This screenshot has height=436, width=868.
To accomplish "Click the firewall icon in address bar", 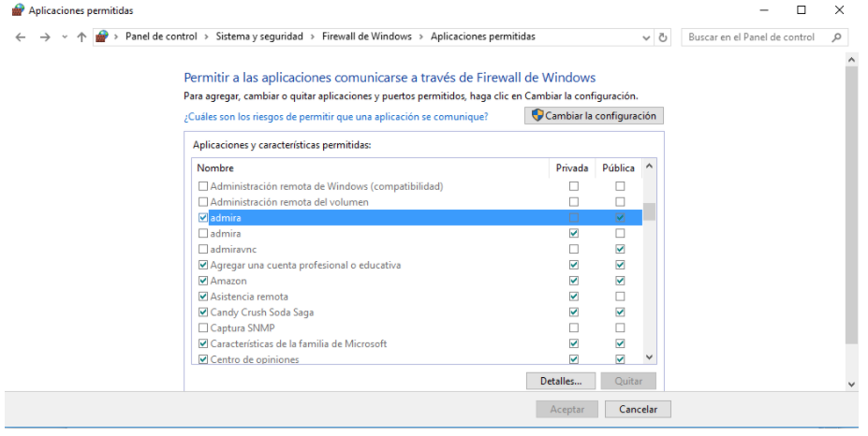I will pos(101,36).
